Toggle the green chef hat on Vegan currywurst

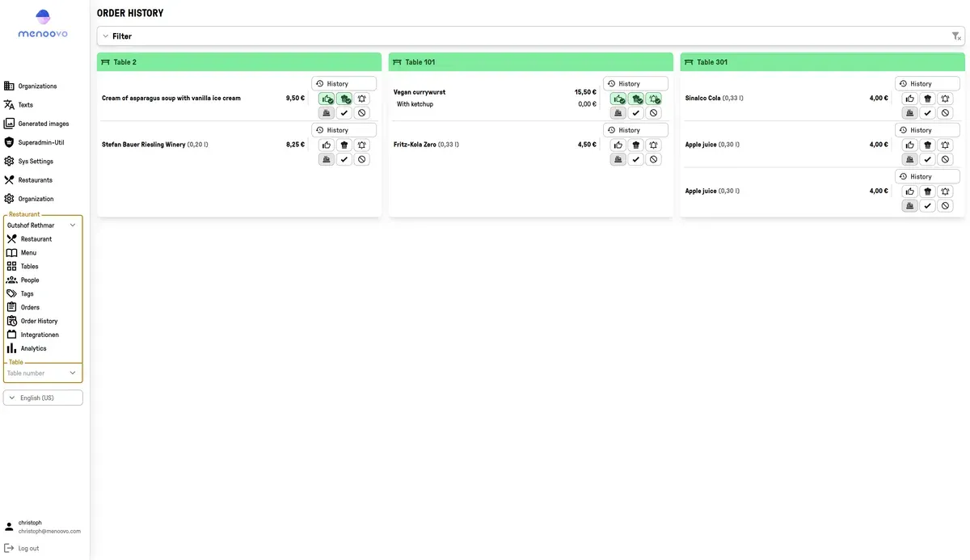(x=636, y=99)
